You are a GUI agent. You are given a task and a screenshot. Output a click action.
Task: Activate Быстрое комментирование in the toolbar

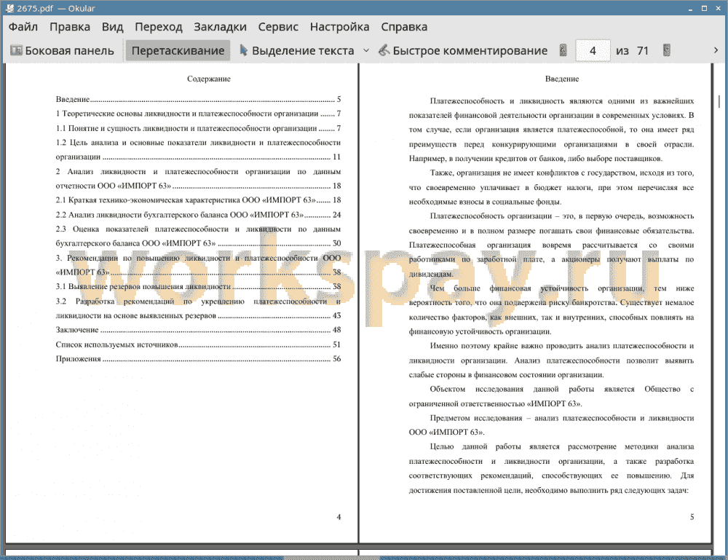463,51
